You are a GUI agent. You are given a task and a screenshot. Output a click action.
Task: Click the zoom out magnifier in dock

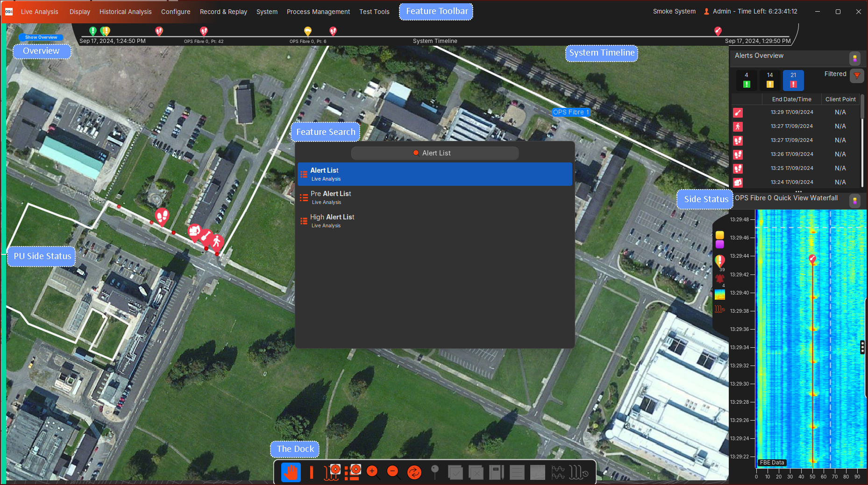coord(393,472)
